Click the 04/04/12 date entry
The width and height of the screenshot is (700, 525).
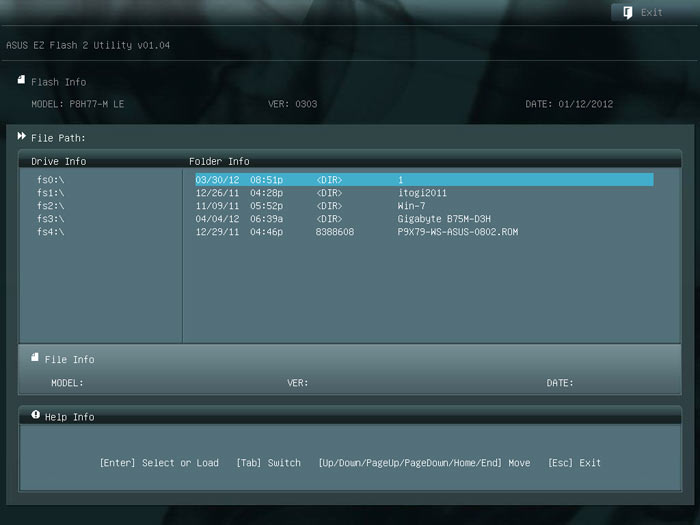click(217, 219)
